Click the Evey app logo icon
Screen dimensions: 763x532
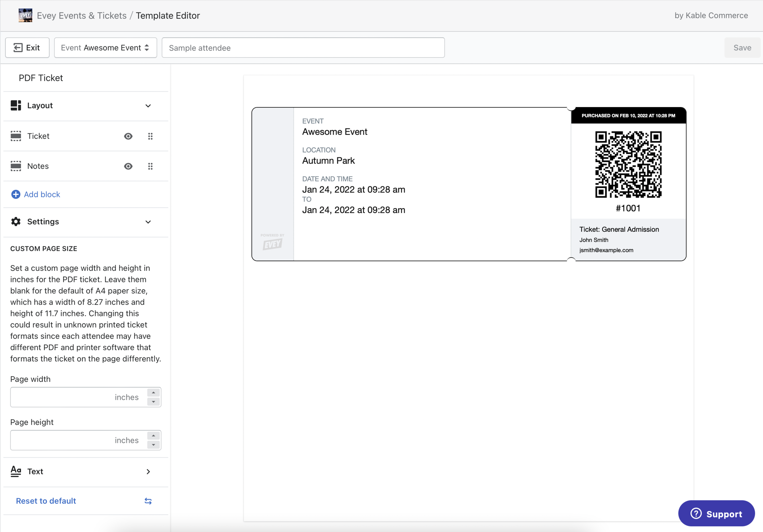25,15
